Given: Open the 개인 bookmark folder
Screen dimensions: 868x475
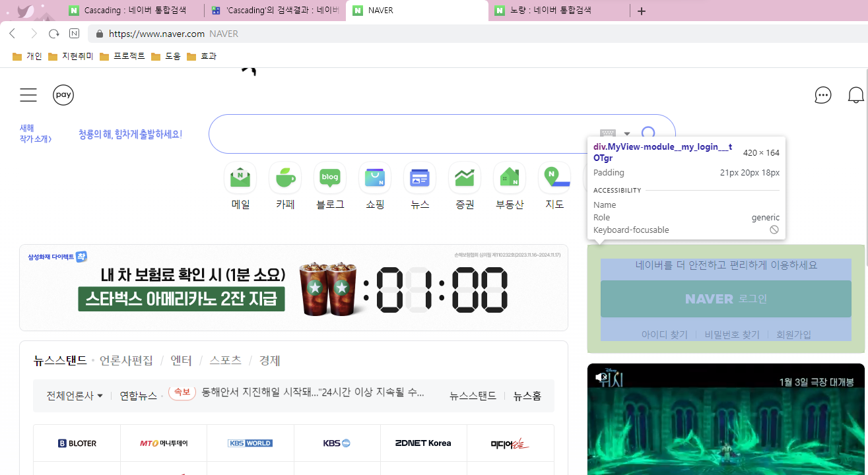Looking at the screenshot, I should click(x=27, y=56).
